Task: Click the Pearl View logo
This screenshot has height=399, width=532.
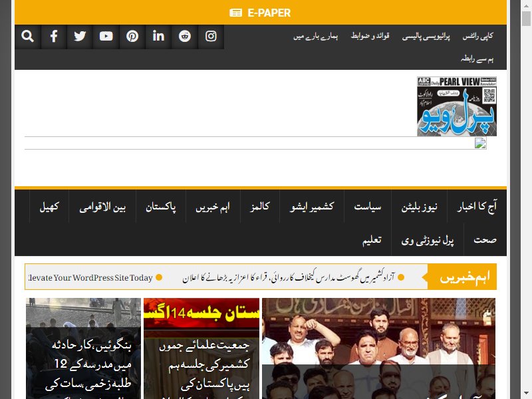Action: (457, 106)
